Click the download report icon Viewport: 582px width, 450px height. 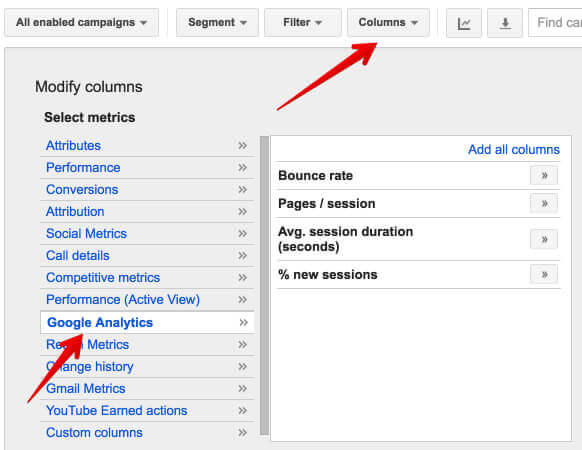pos(505,23)
